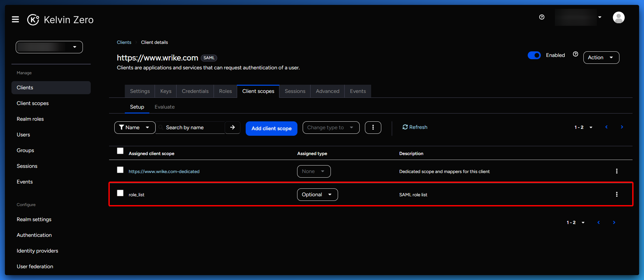Select the Evaluate sub-tab
Viewport: 644px width, 280px height.
pyautogui.click(x=164, y=107)
